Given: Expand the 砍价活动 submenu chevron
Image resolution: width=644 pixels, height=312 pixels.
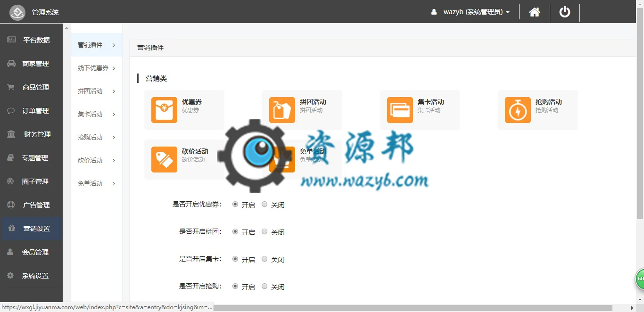Looking at the screenshot, I should tap(114, 160).
